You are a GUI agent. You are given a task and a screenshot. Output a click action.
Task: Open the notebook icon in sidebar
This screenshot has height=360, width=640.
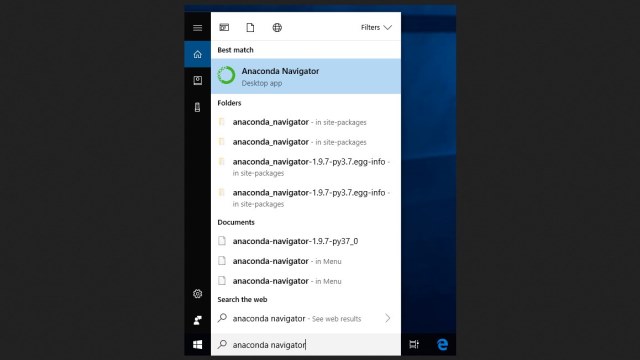click(198, 80)
